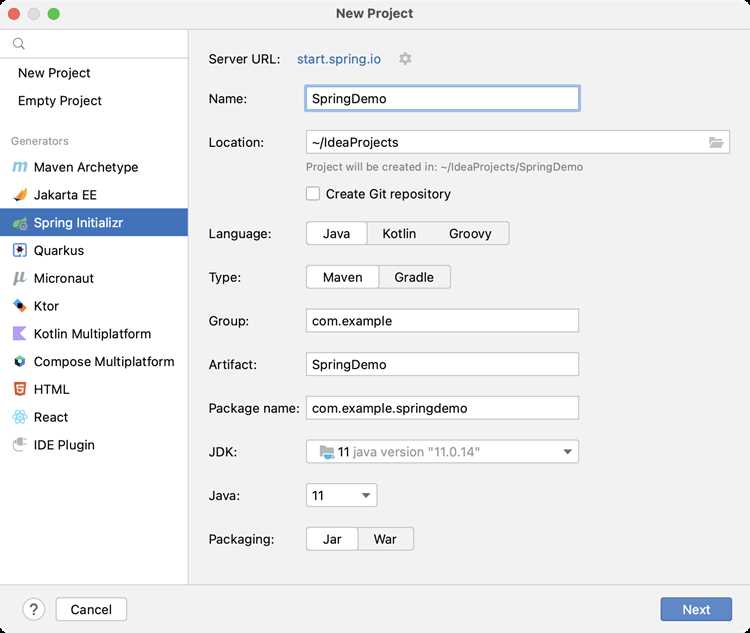Open server URL settings gear
Screen dimensions: 750x633
405,58
